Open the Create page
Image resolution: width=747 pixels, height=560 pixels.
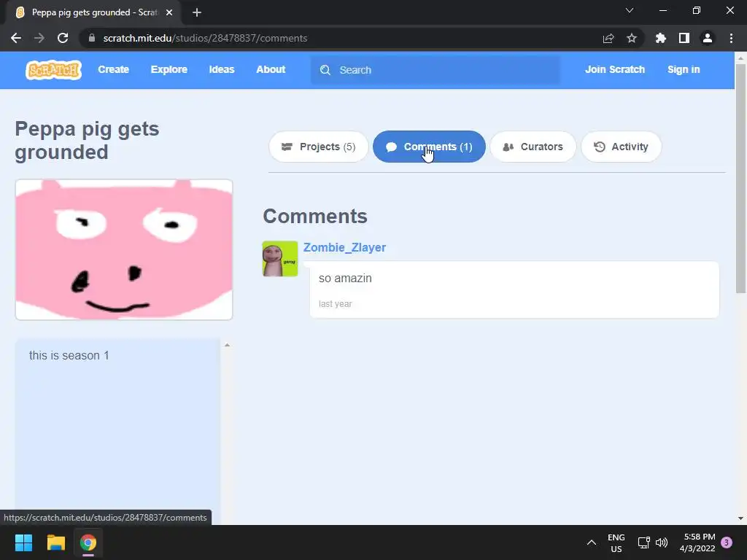tap(113, 69)
